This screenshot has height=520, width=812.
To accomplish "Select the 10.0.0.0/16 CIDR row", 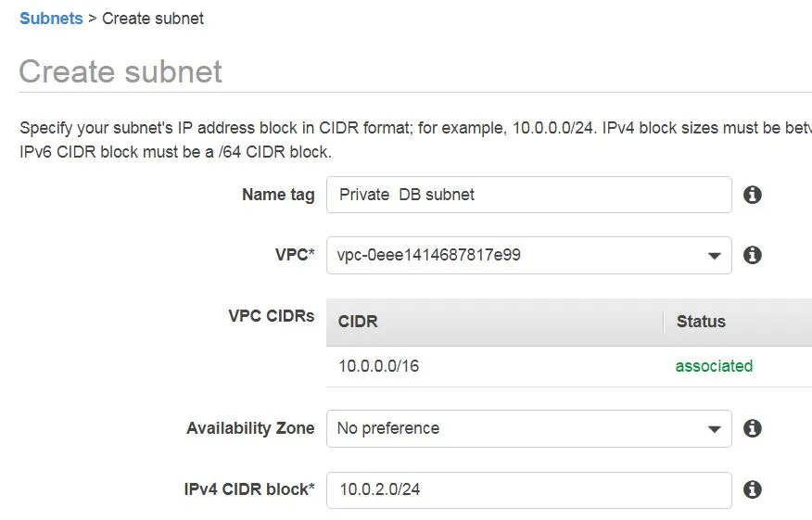I will pos(568,366).
